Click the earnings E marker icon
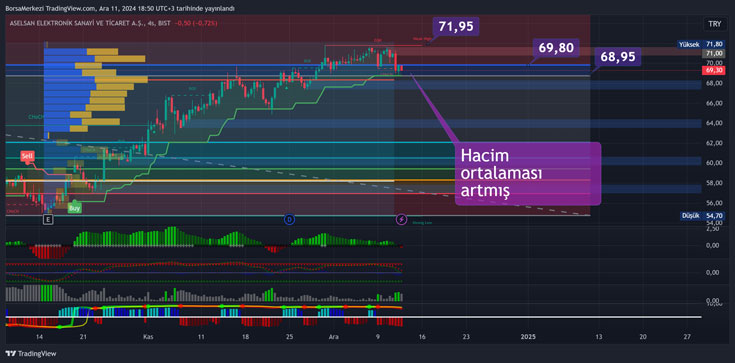Image resolution: width=735 pixels, height=363 pixels. tap(48, 219)
